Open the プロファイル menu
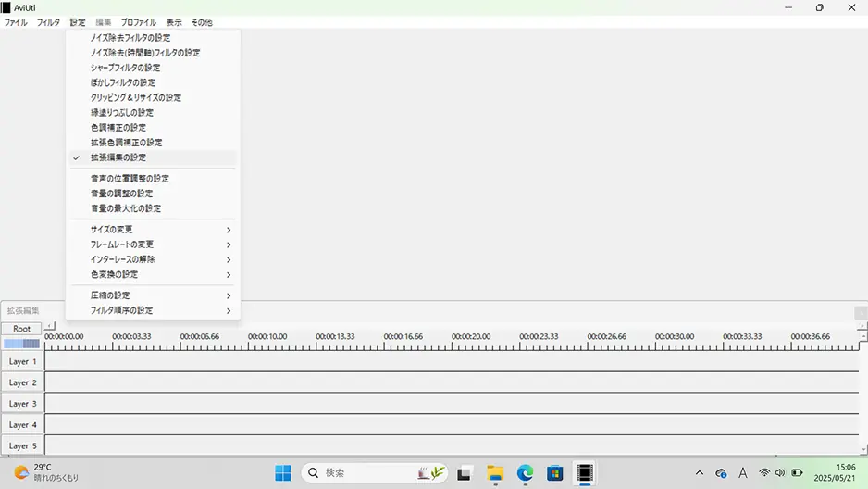The height and width of the screenshot is (489, 868). tap(139, 22)
